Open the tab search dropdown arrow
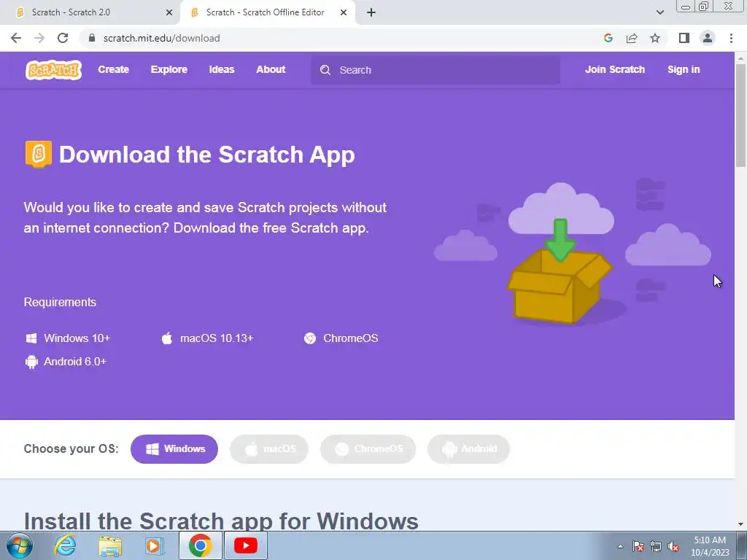Image resolution: width=747 pixels, height=560 pixels. [x=659, y=12]
